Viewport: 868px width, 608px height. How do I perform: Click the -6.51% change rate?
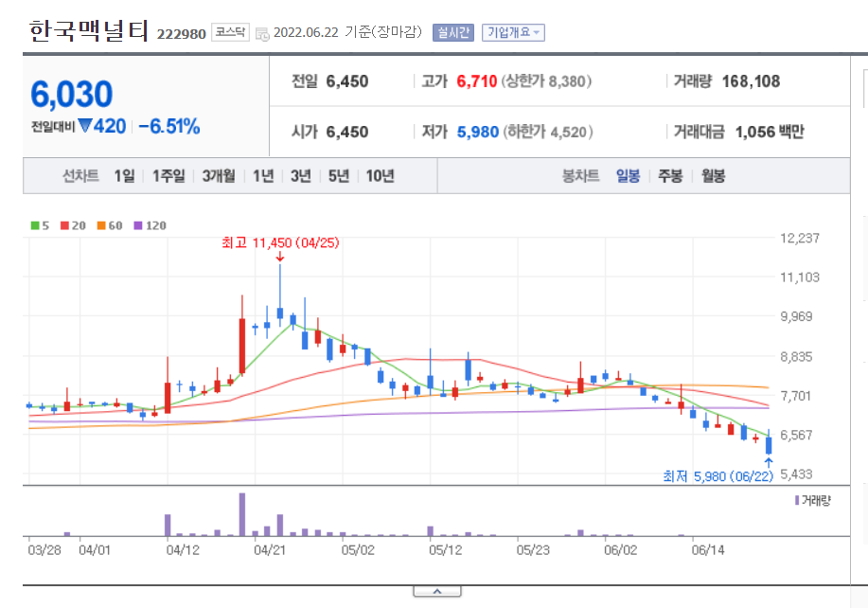pyautogui.click(x=168, y=127)
